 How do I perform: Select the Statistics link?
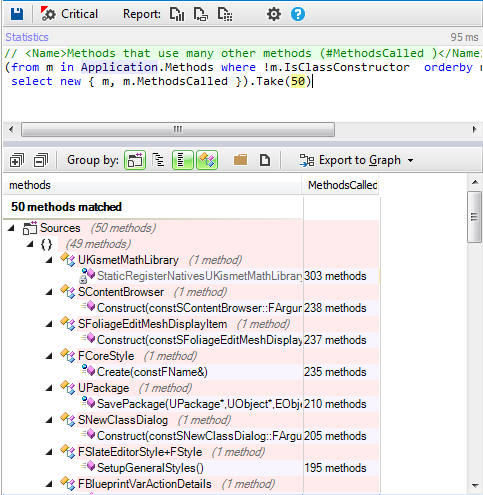click(27, 37)
